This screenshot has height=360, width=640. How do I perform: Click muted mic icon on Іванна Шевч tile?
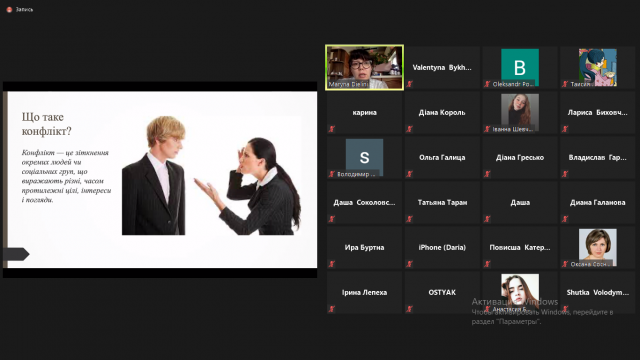[x=487, y=129]
